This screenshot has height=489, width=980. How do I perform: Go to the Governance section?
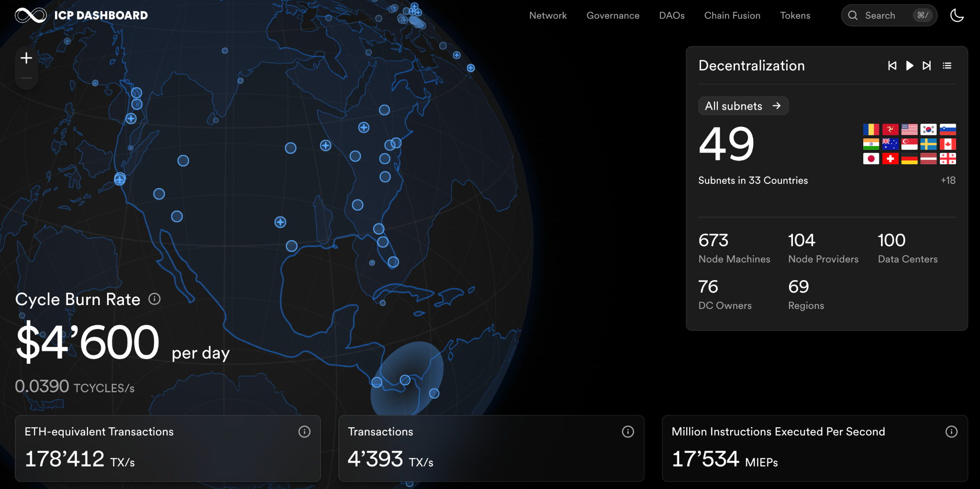[x=613, y=15]
